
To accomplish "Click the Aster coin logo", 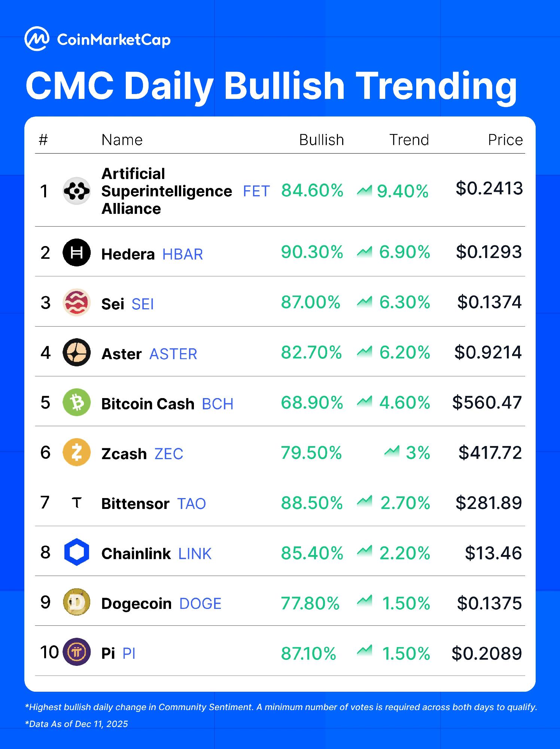I will coord(76,352).
